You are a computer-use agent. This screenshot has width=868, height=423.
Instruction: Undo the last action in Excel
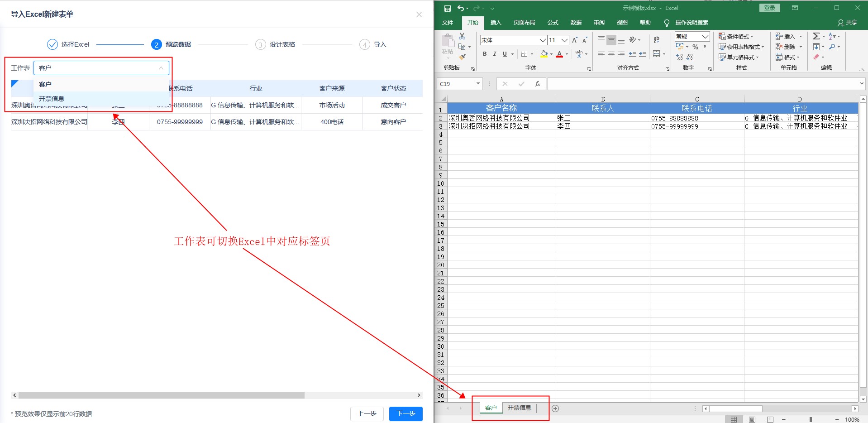[460, 8]
